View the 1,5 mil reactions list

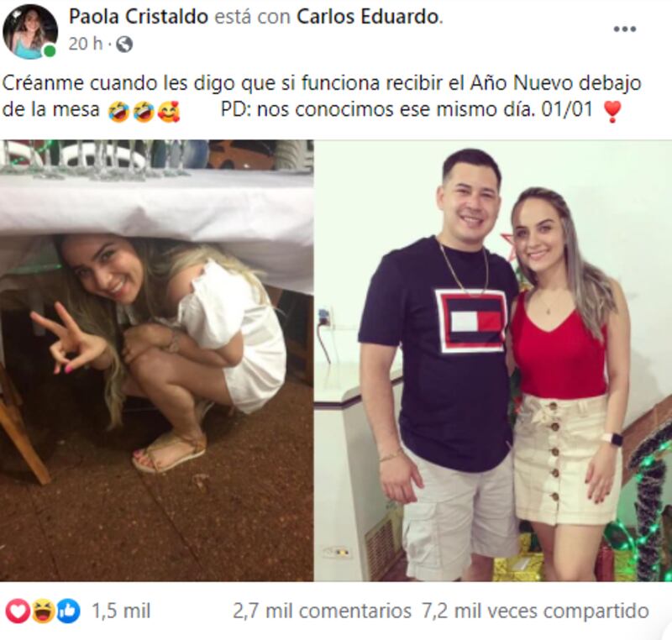click(x=121, y=611)
